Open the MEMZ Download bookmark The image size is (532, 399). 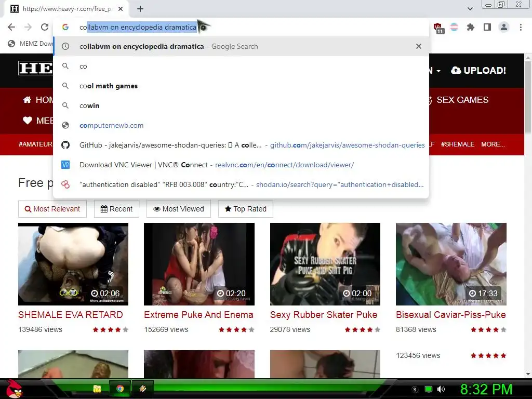click(x=31, y=44)
